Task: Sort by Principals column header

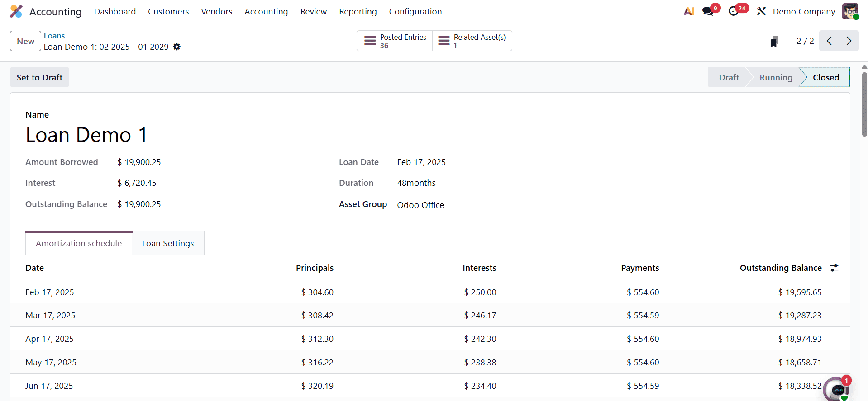Action: [x=315, y=268]
